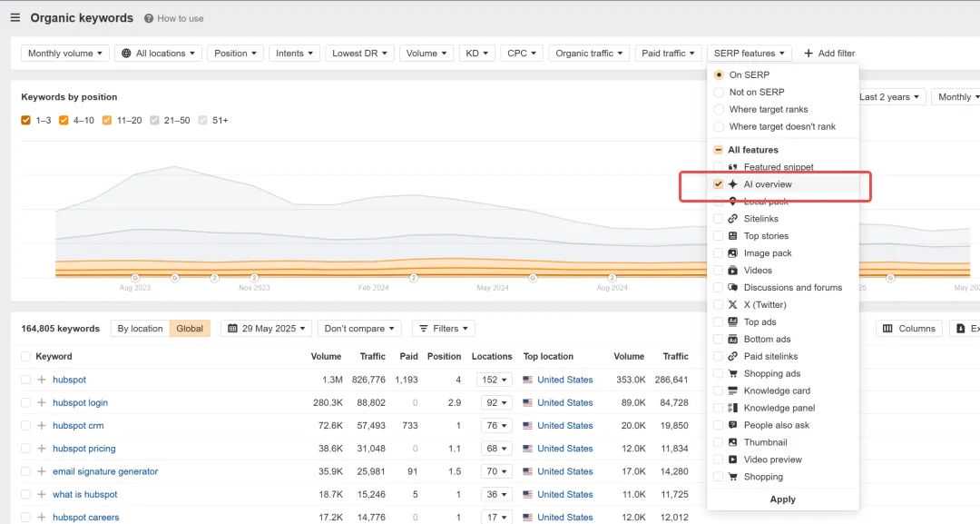Toggle the 1–3 position legend checkbox
The image size is (980, 524).
(x=25, y=120)
